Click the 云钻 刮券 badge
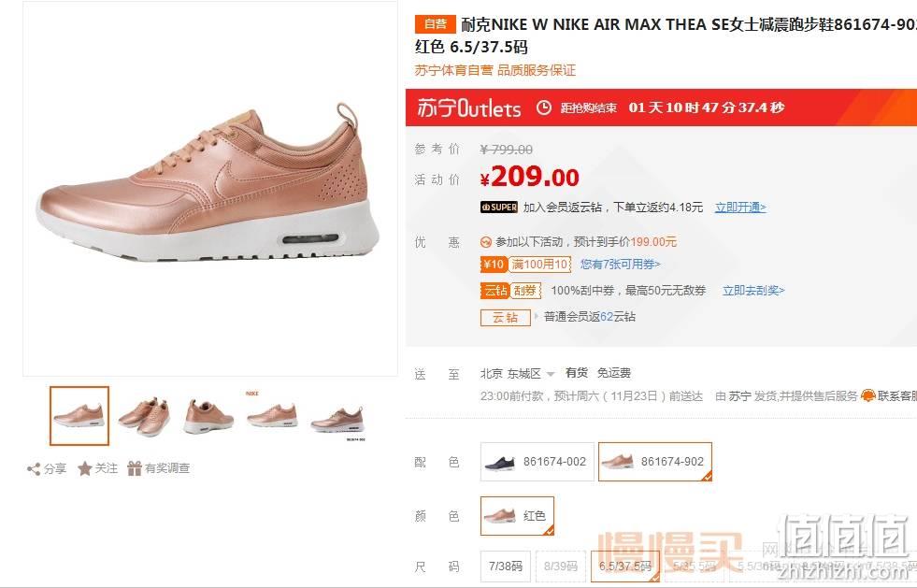 click(x=510, y=290)
